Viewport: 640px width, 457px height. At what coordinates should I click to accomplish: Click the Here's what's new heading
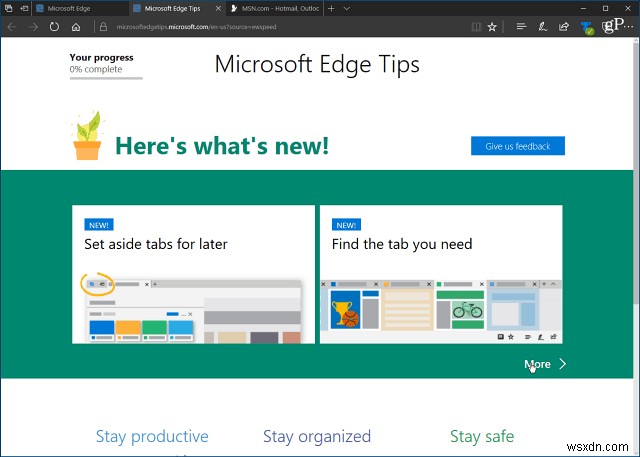[222, 146]
